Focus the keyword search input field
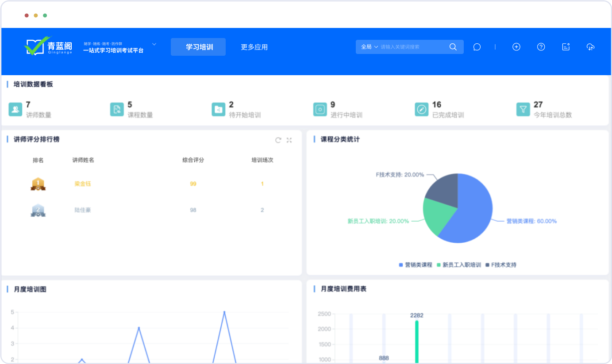This screenshot has height=364, width=612. point(412,47)
